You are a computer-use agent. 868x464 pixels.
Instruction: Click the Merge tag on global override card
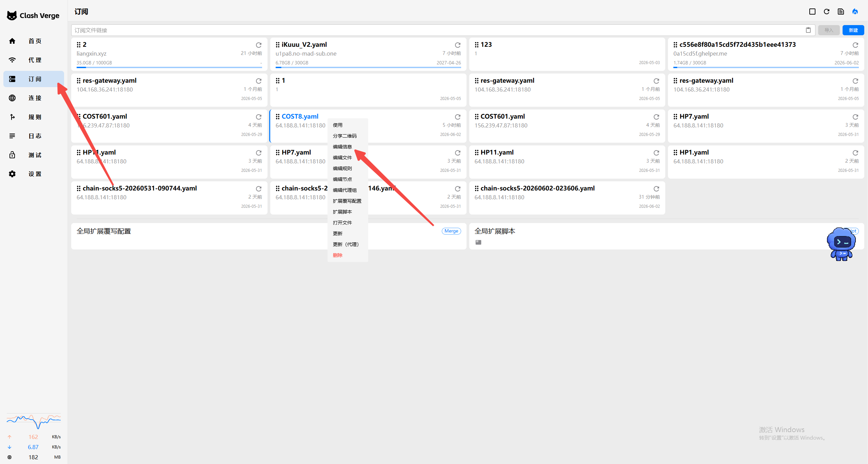(451, 231)
